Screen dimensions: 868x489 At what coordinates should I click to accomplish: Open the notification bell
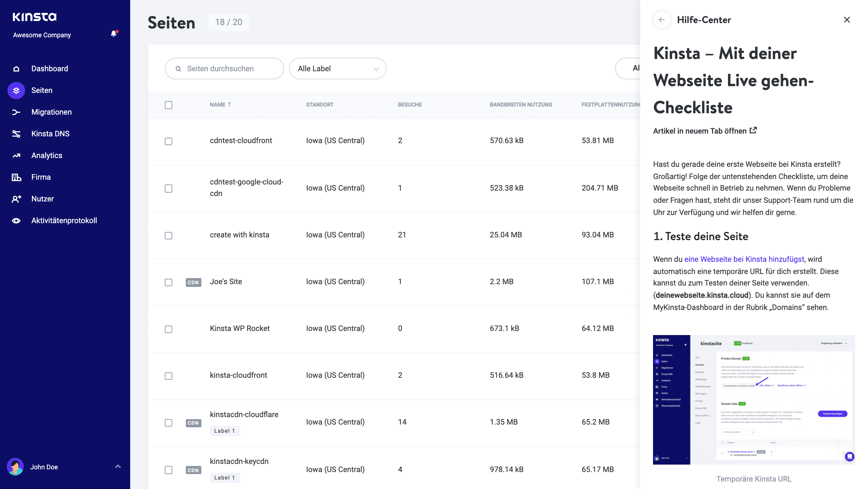coord(114,34)
